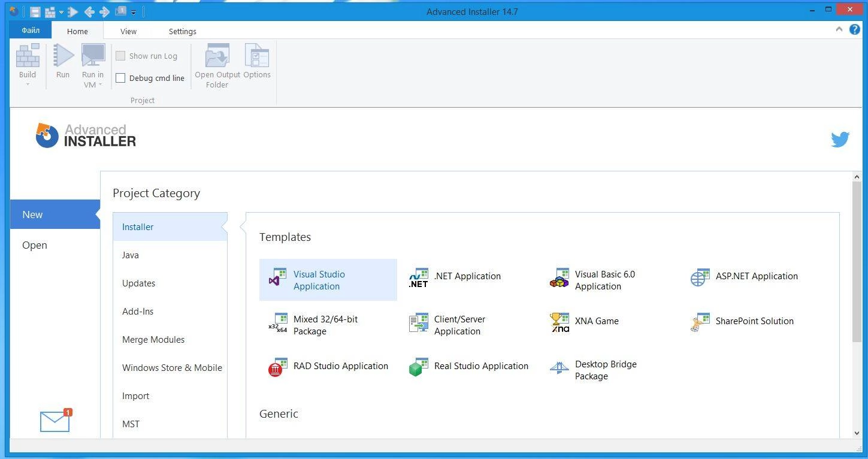Image resolution: width=868 pixels, height=459 pixels.
Task: Switch to the View ribbon tab
Action: [128, 31]
